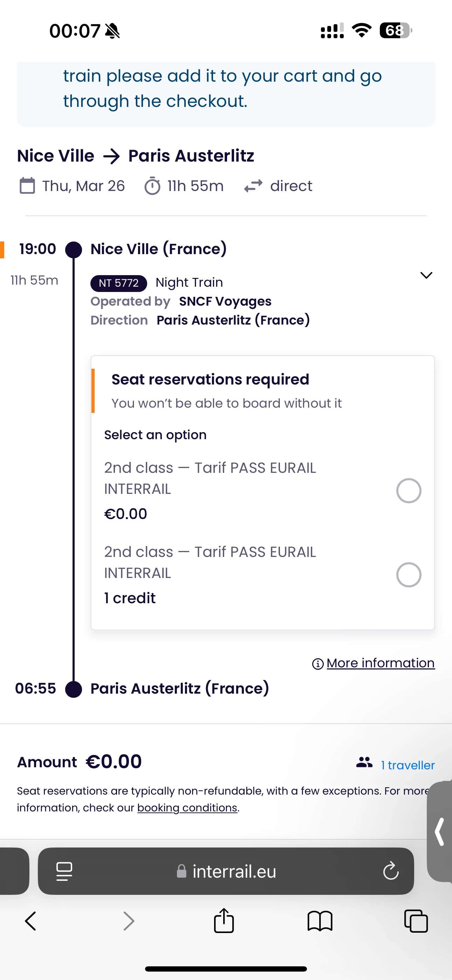The height and width of the screenshot is (980, 452).
Task: Tap the travellers people icon
Action: (x=364, y=762)
